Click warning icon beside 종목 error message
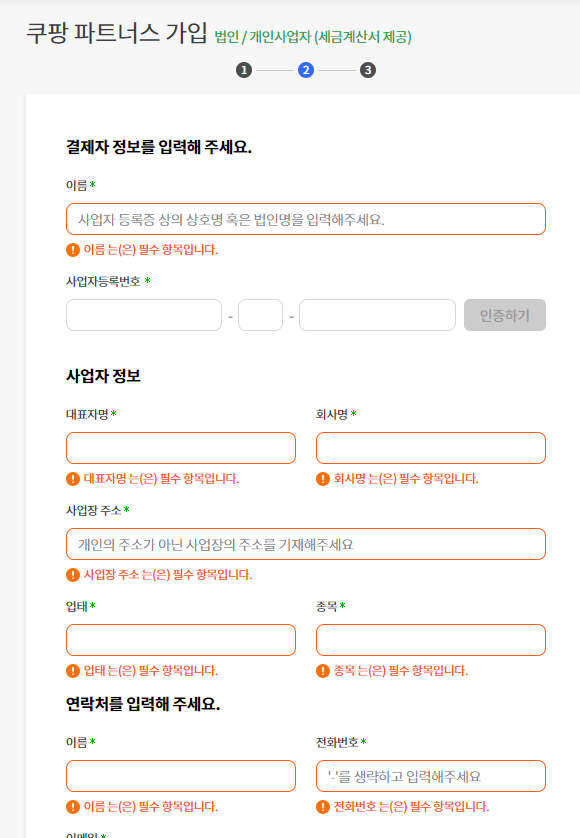Viewport: 580px width, 838px height. pos(323,671)
